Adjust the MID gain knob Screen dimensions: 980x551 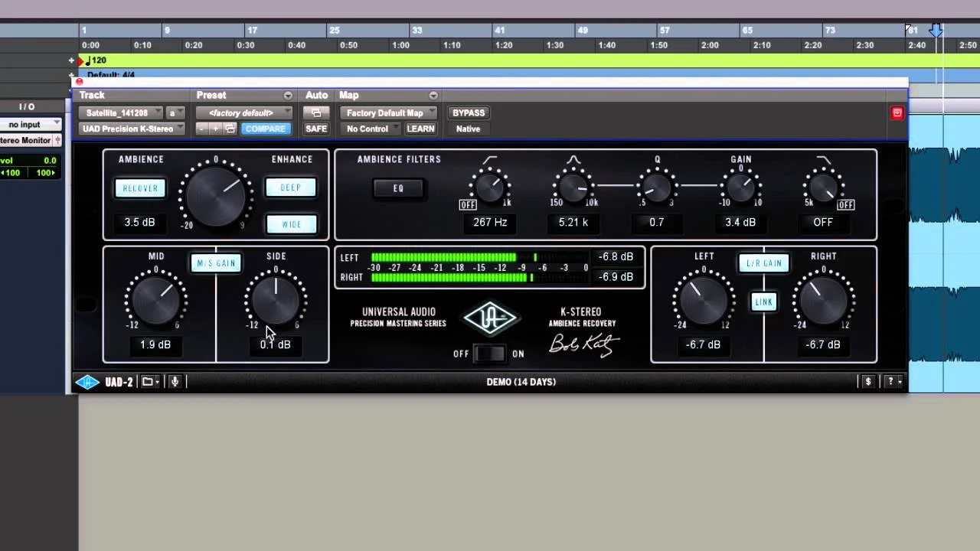(x=155, y=298)
